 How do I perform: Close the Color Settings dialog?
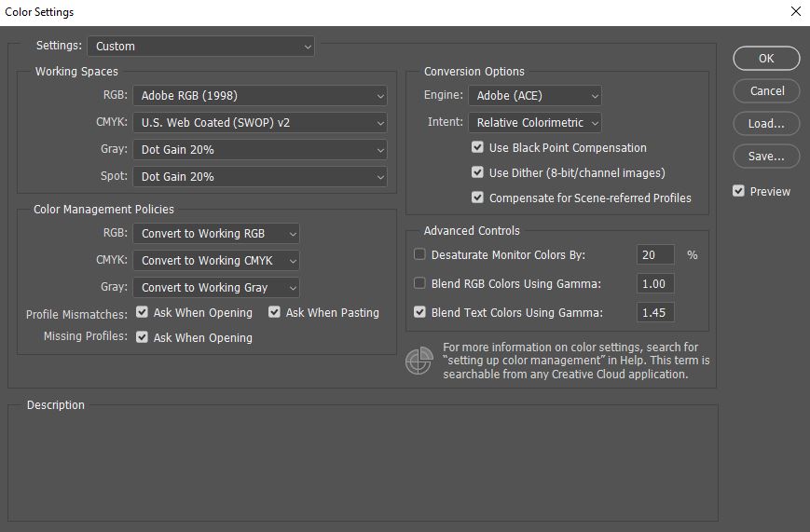coord(795,11)
